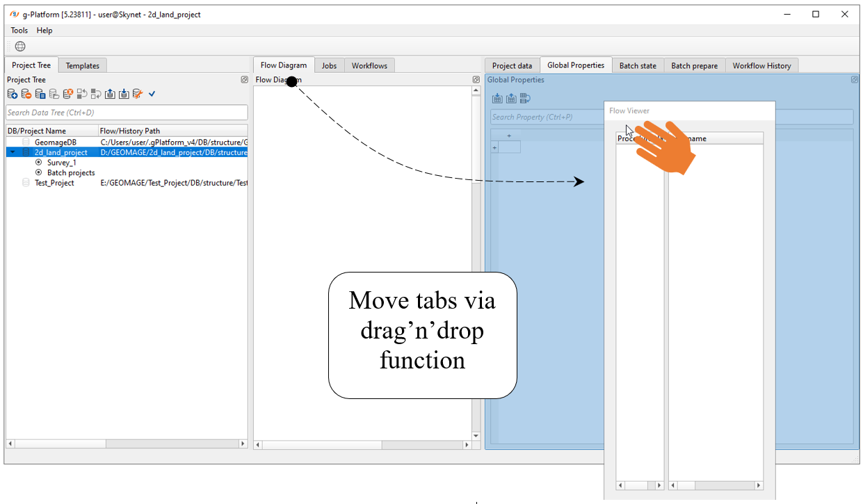The width and height of the screenshot is (863, 504).
Task: Click the add database plus icon
Action: (x=13, y=94)
